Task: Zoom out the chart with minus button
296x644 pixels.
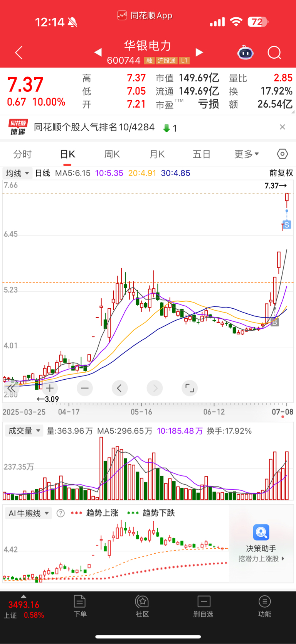Action: coord(85,388)
